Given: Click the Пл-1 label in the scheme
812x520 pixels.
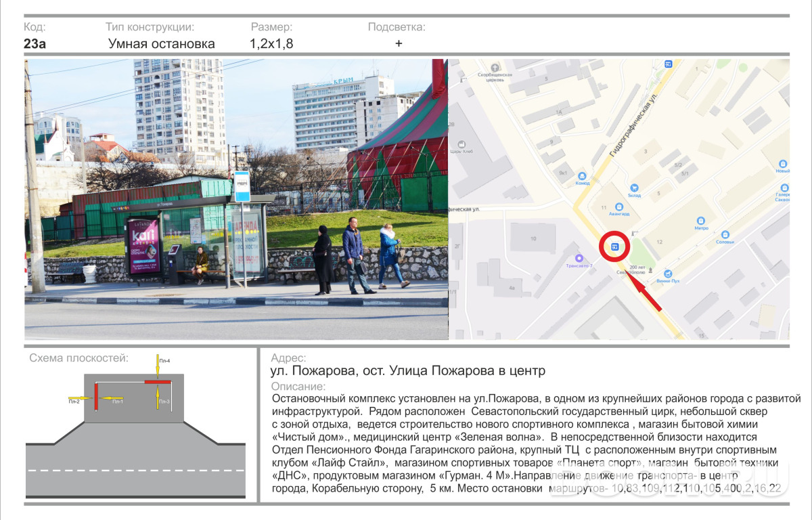Looking at the screenshot, I should click(118, 402).
